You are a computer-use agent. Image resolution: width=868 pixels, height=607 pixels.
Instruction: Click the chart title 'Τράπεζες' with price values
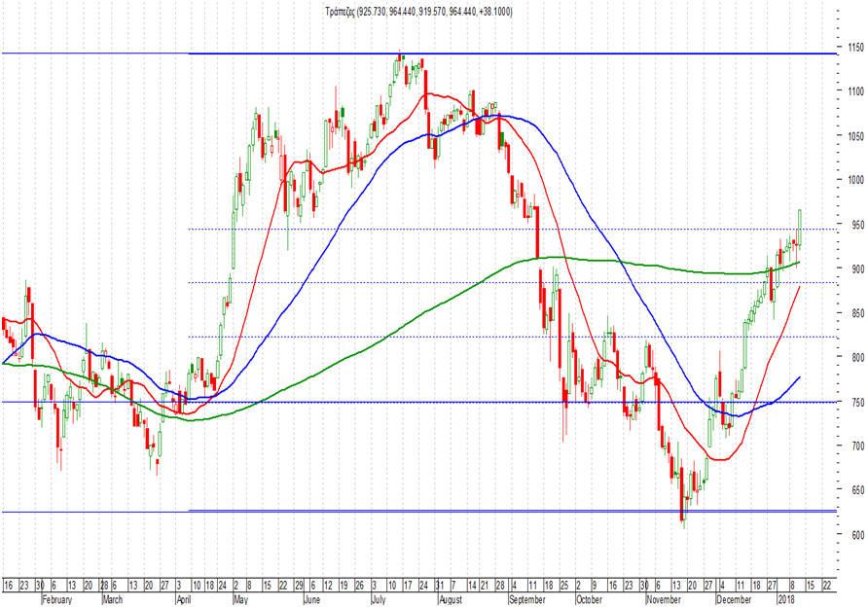pyautogui.click(x=419, y=12)
